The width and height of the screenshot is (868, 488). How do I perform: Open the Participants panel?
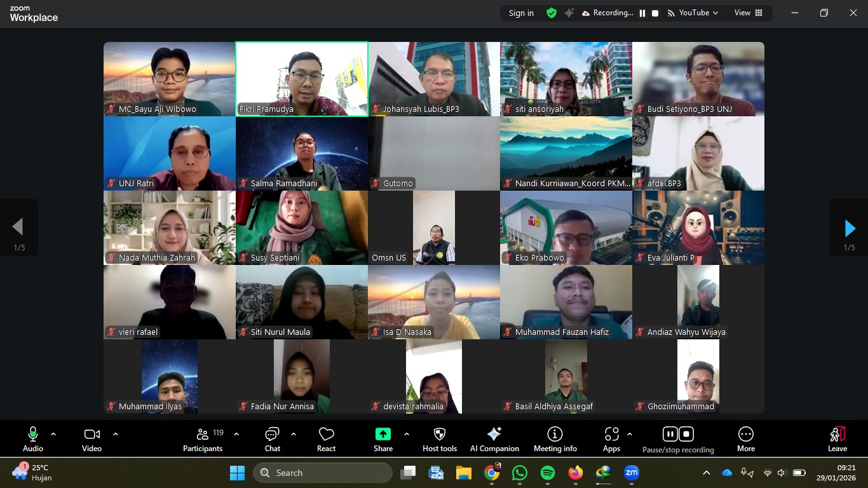(x=203, y=439)
